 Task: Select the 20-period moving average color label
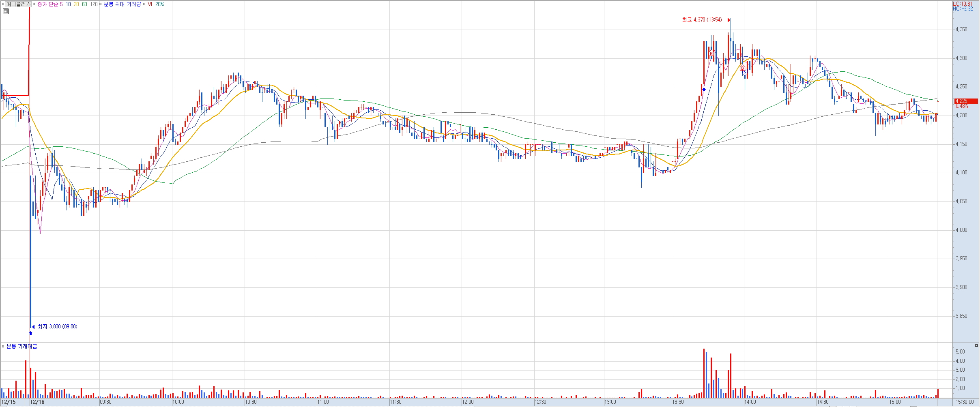[76, 4]
